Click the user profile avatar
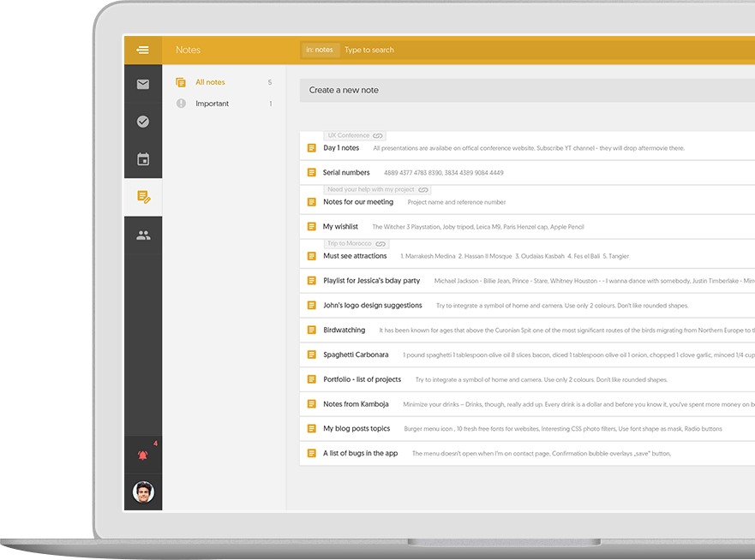 pos(143,492)
